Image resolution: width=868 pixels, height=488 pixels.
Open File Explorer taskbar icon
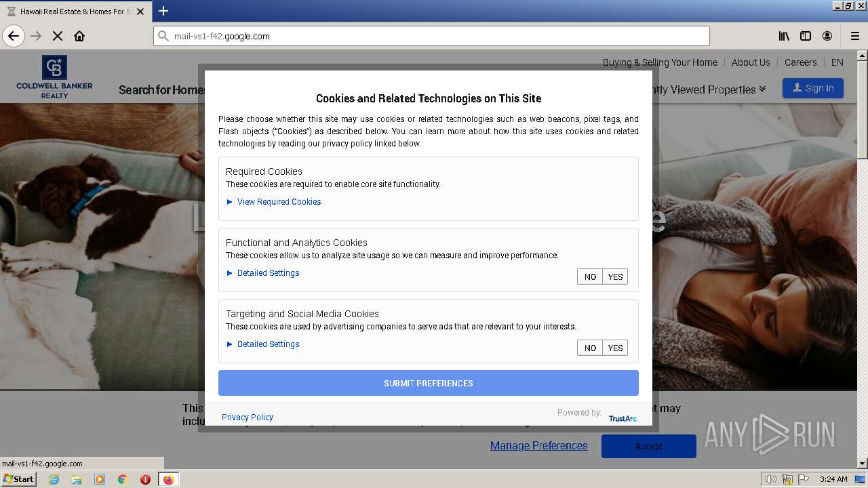click(x=77, y=479)
